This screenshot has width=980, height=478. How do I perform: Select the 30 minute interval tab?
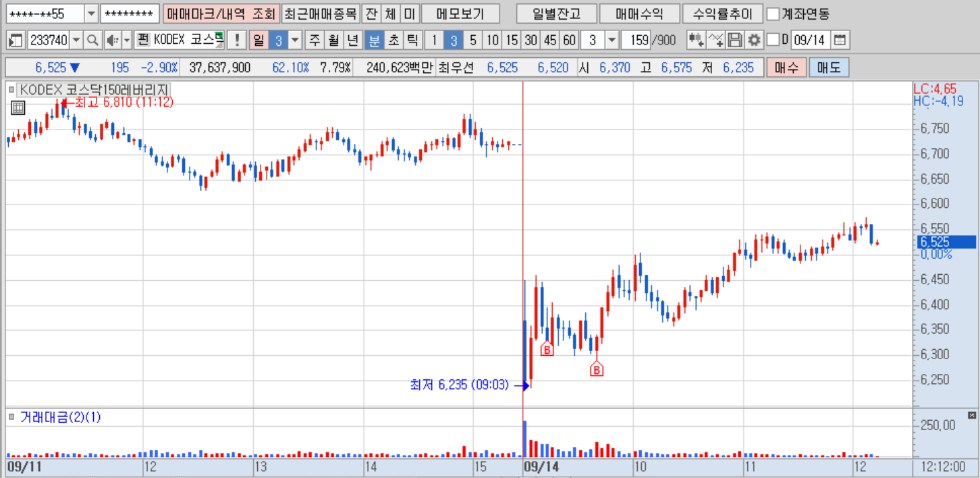531,41
